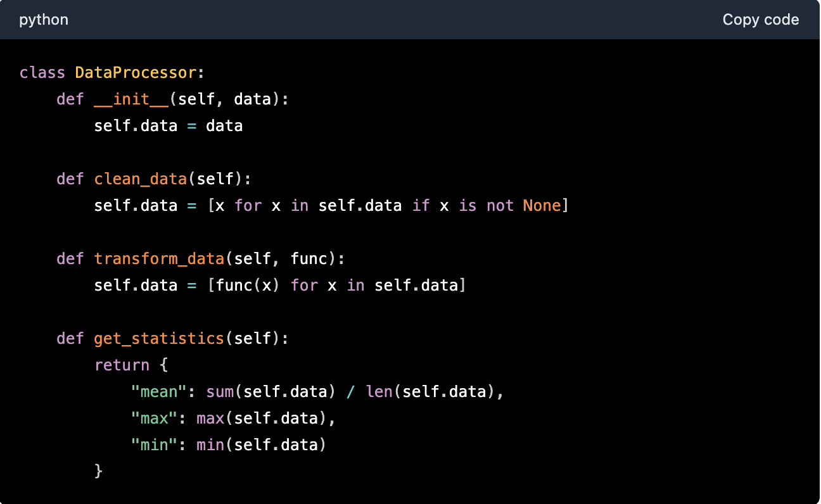
Task: Click the DataProcessor class name
Action: [x=136, y=73]
